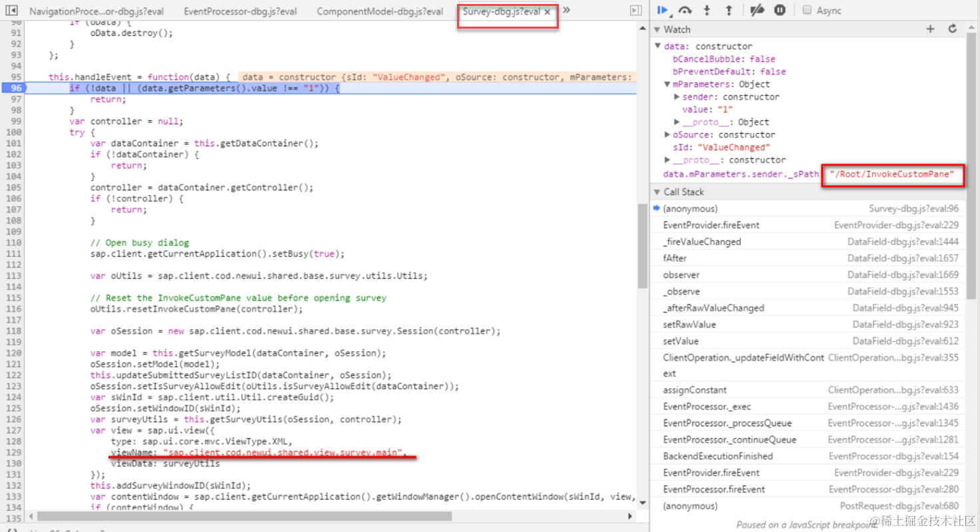
Task: Click the value: "1" property
Action: [707, 109]
